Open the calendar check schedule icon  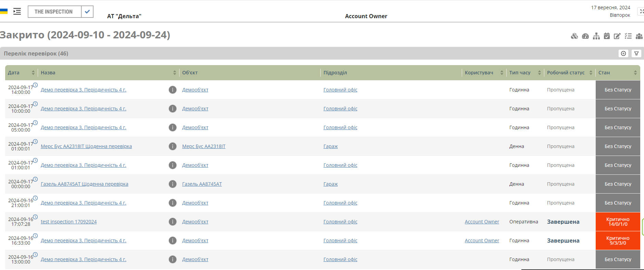point(607,36)
